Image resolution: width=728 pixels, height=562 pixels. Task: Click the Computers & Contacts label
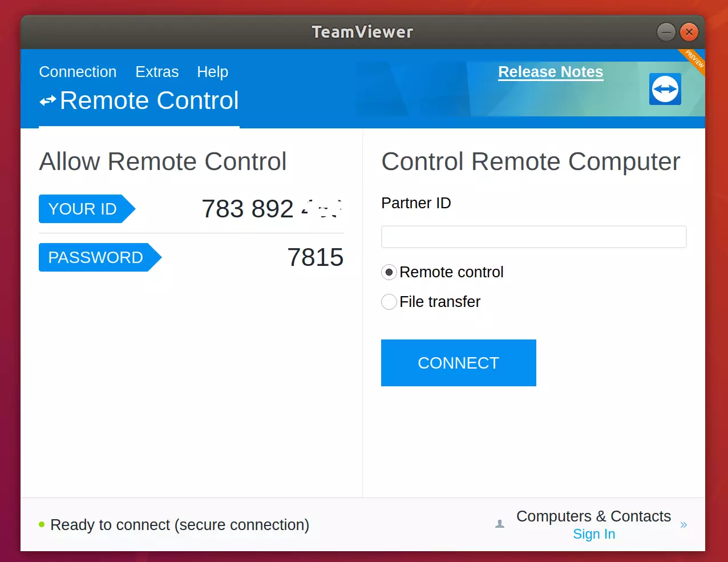[x=593, y=516]
